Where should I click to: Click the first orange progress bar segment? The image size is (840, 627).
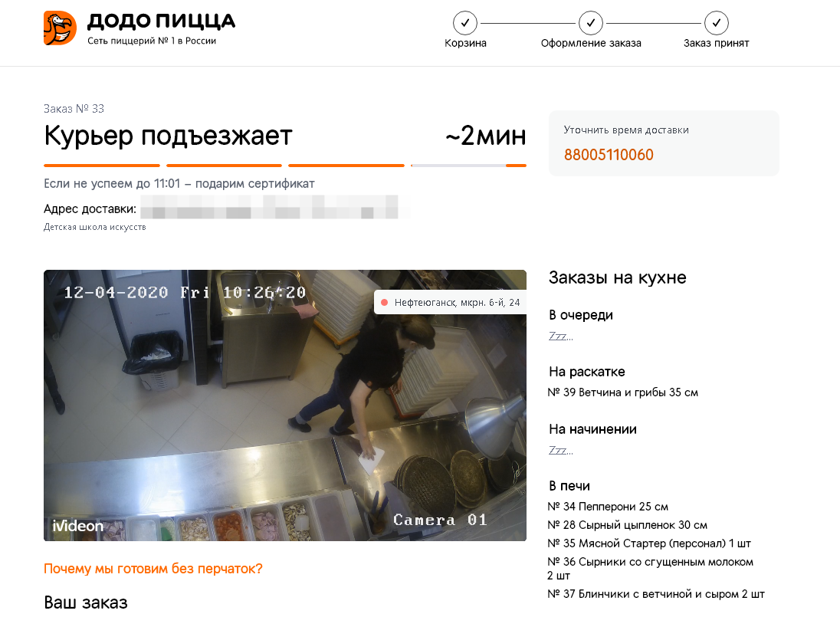[102, 166]
